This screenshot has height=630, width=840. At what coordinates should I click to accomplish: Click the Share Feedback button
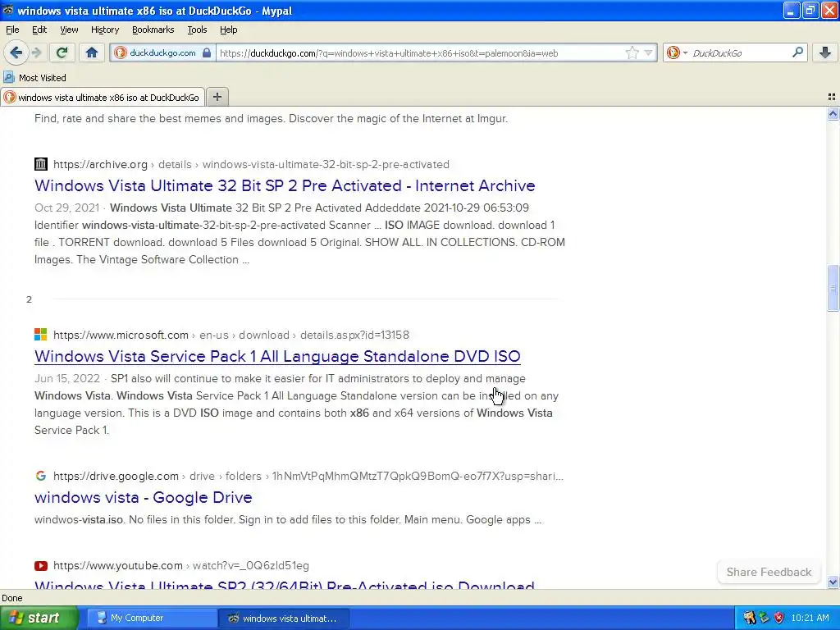(769, 572)
